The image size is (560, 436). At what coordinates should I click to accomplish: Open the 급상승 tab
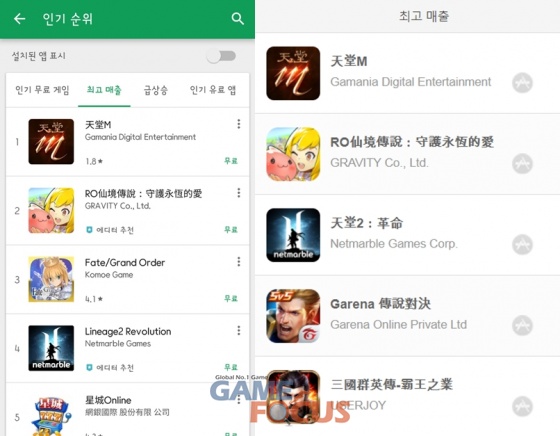click(x=155, y=90)
